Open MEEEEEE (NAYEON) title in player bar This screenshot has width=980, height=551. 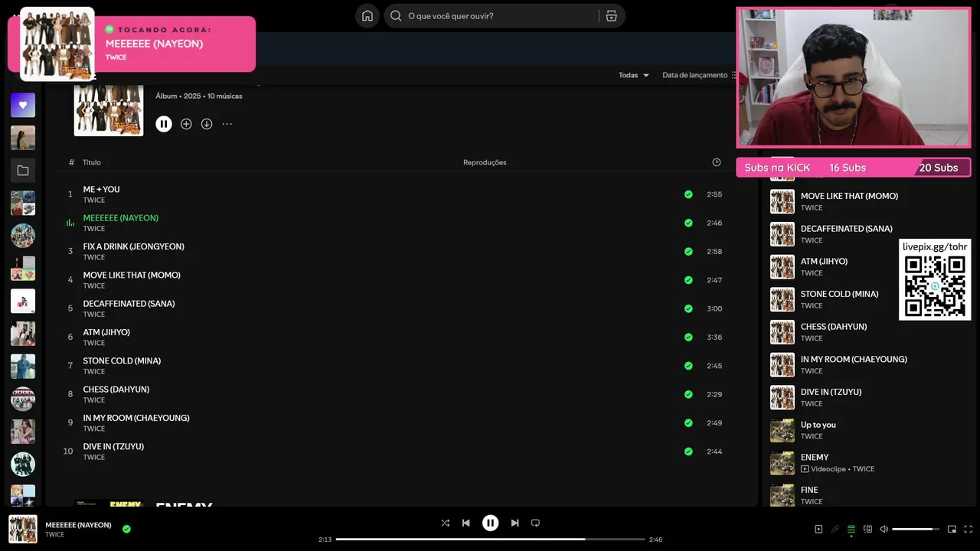pyautogui.click(x=78, y=525)
